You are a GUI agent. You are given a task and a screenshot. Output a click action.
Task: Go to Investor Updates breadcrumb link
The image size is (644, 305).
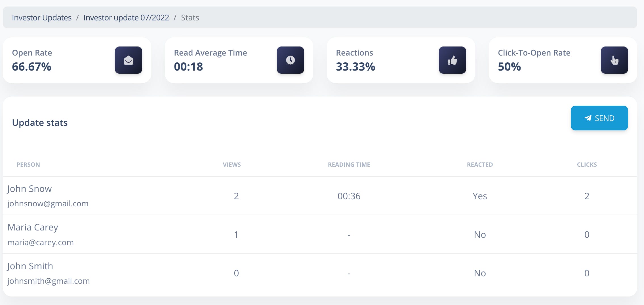tap(42, 18)
